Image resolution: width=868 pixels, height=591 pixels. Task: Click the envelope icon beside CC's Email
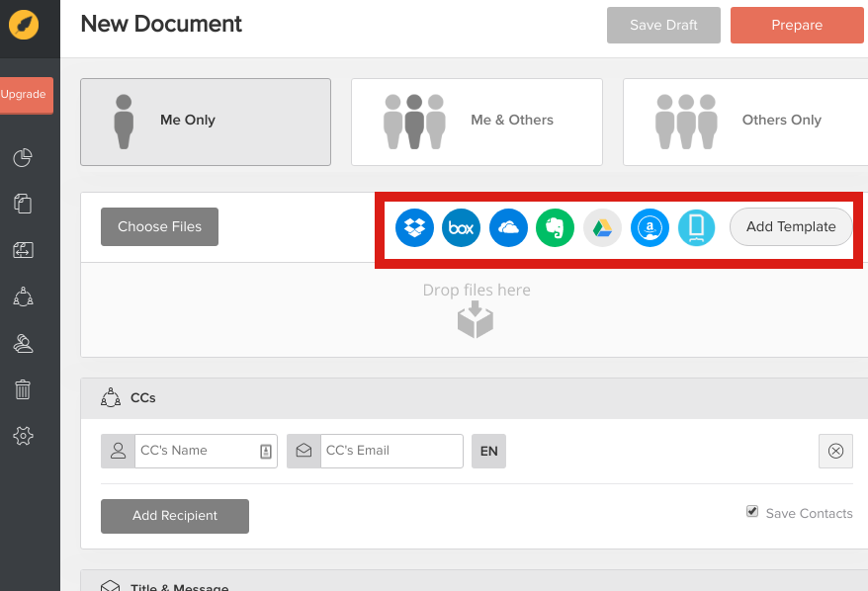click(304, 451)
